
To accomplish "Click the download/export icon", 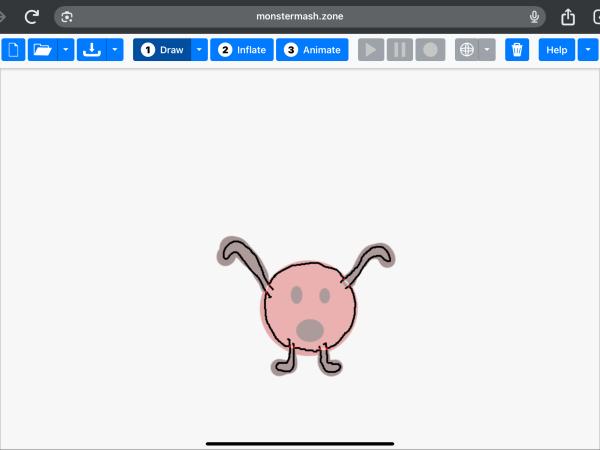I will pos(92,50).
